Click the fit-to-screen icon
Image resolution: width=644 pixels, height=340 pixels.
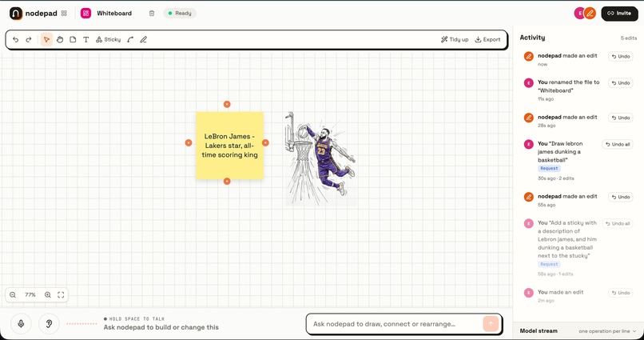tap(61, 294)
